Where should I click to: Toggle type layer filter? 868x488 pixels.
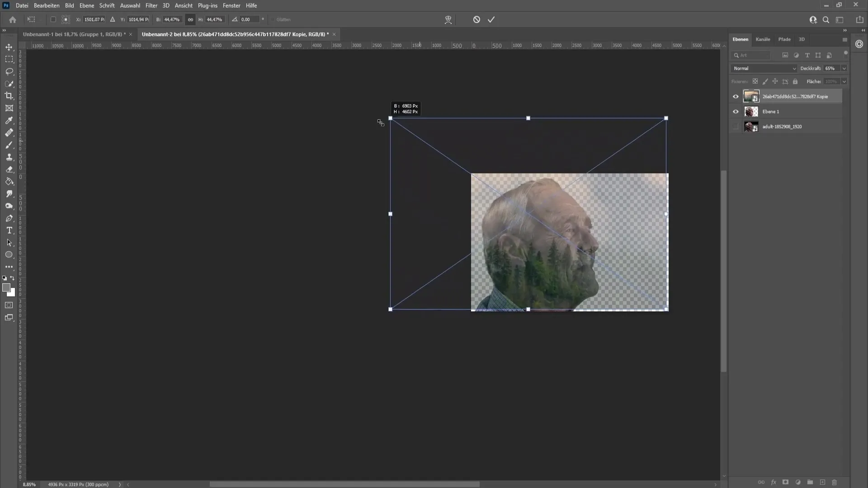pyautogui.click(x=807, y=55)
